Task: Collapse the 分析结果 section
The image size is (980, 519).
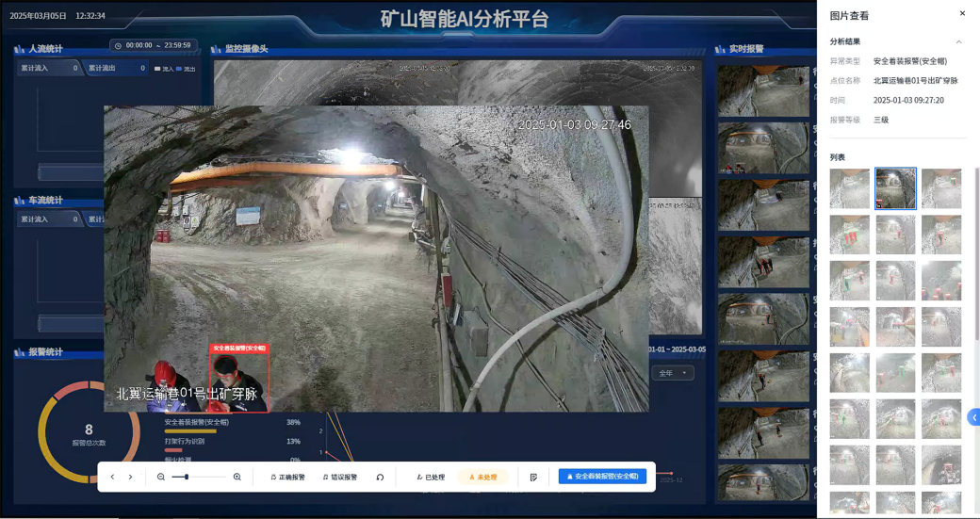Action: [958, 41]
